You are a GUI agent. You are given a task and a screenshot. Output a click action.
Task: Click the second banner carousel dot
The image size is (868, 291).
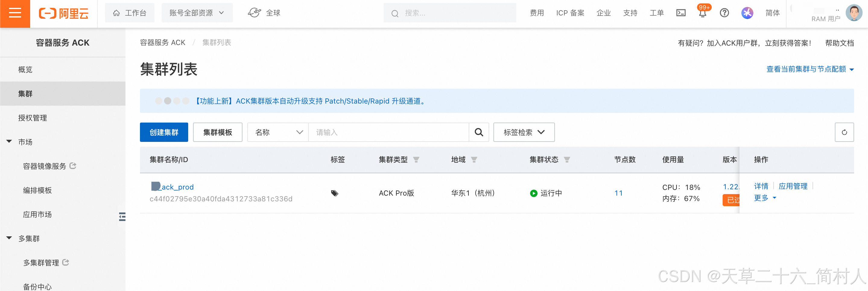(167, 101)
